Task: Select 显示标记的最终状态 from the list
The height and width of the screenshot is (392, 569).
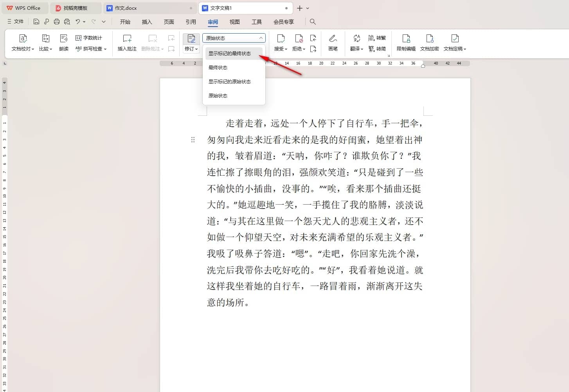Action: point(234,54)
